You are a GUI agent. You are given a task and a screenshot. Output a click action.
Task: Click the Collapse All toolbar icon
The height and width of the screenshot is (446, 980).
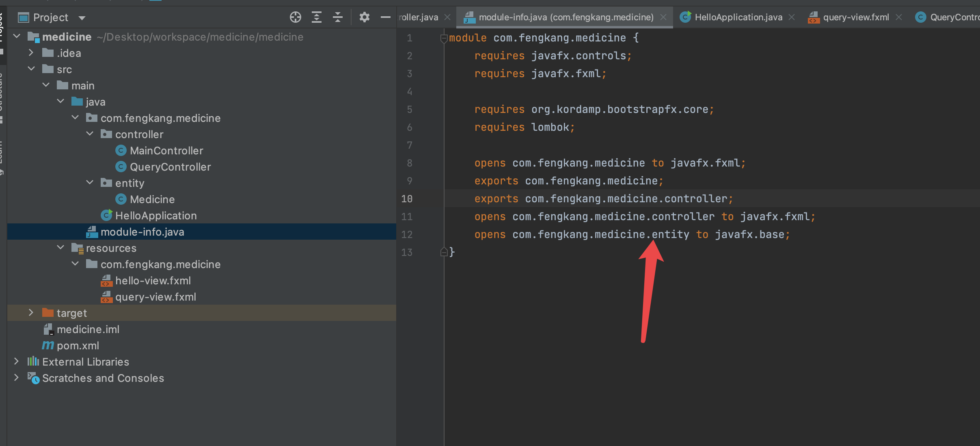pos(338,17)
